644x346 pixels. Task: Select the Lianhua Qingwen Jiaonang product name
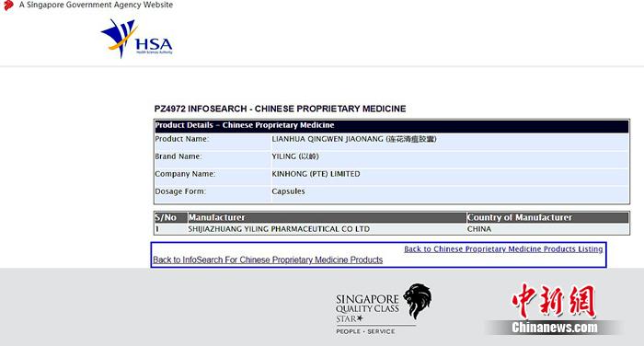pyautogui.click(x=353, y=139)
